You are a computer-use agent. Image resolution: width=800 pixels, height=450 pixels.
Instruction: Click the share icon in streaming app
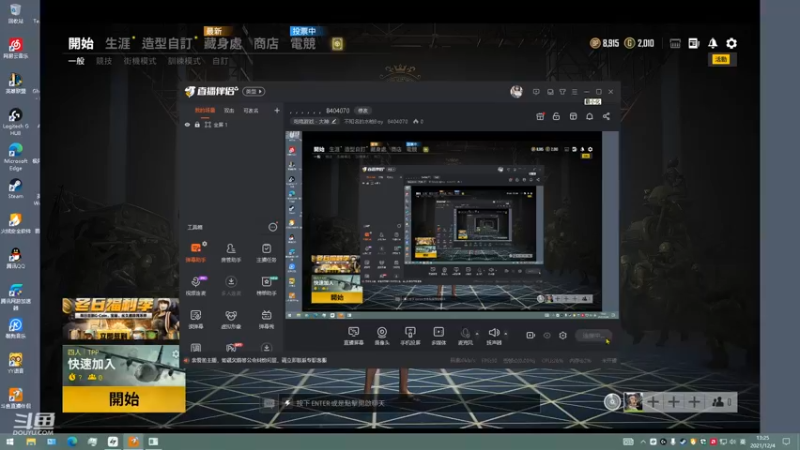click(x=606, y=116)
